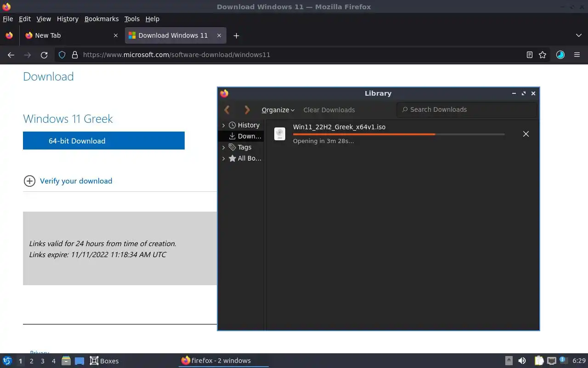Toggle Reader View icon in address bar
This screenshot has height=368, width=588.
click(530, 55)
